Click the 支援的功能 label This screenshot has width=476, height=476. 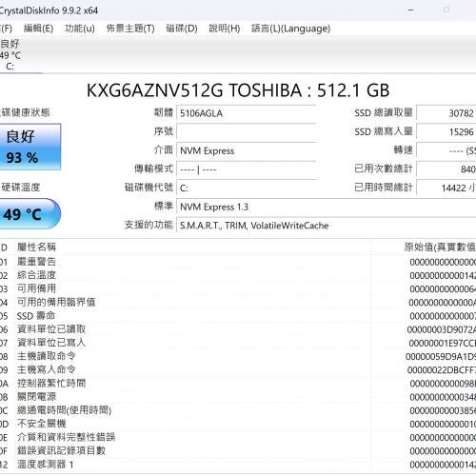click(149, 225)
